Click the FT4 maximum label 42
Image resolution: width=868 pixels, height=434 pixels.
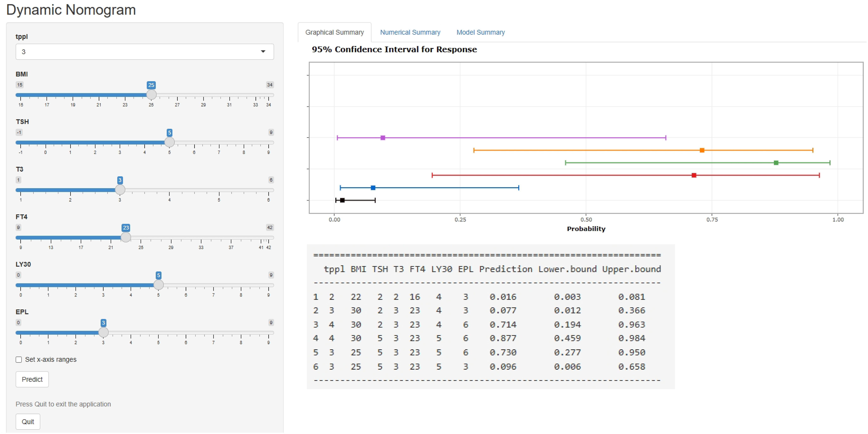pyautogui.click(x=270, y=227)
